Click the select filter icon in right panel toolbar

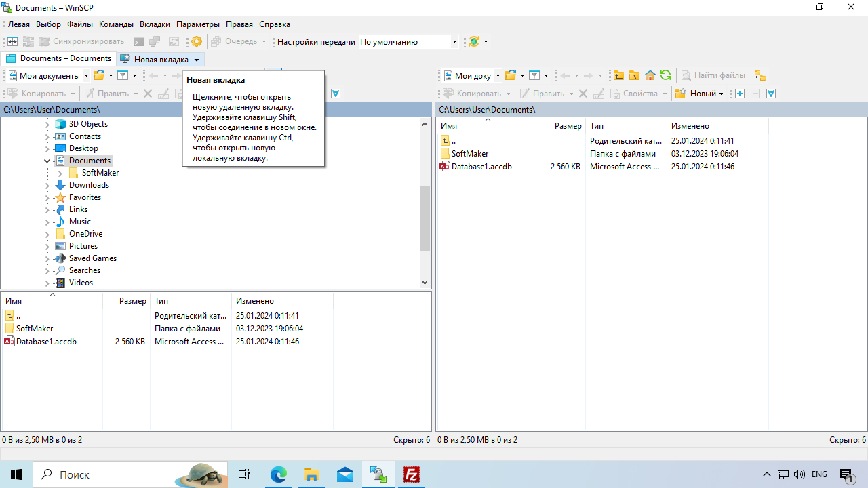771,94
